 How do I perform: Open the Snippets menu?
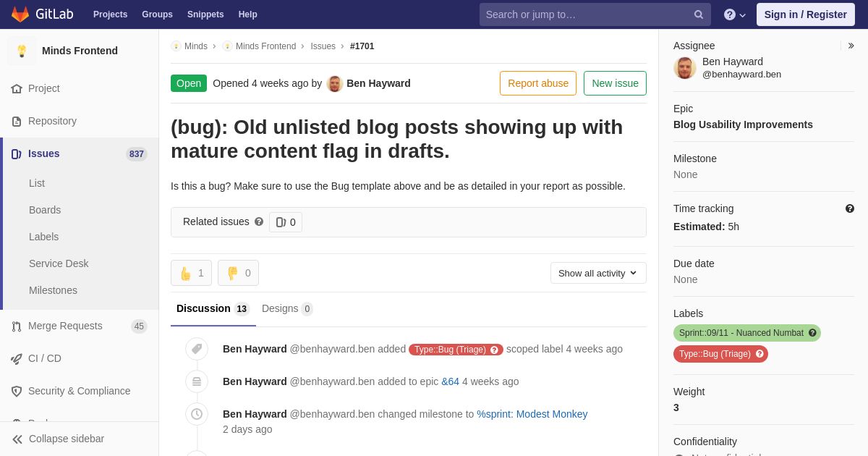[x=205, y=14]
